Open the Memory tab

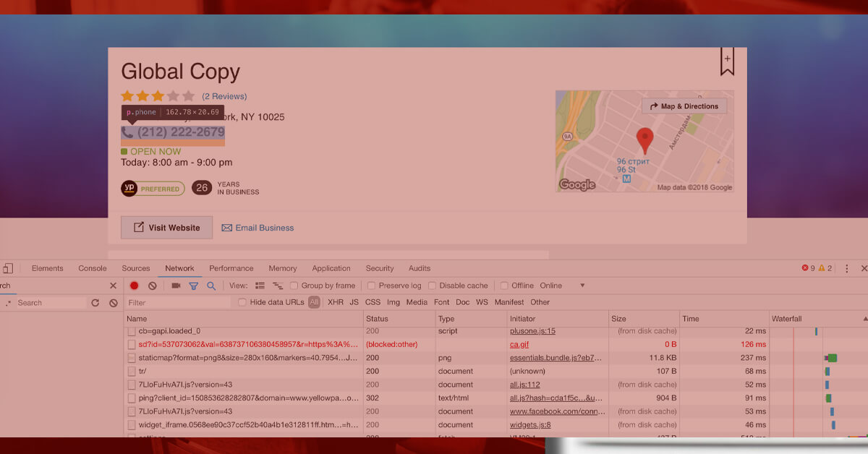[x=283, y=268]
